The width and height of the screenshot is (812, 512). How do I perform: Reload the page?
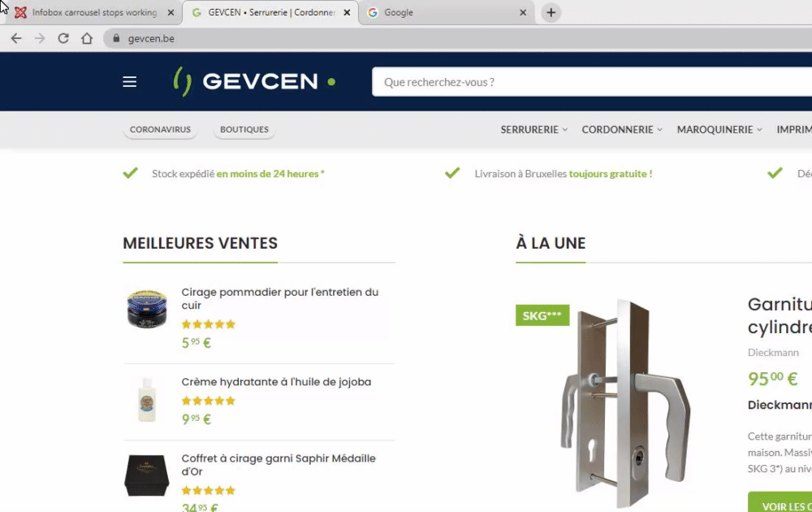coord(63,38)
